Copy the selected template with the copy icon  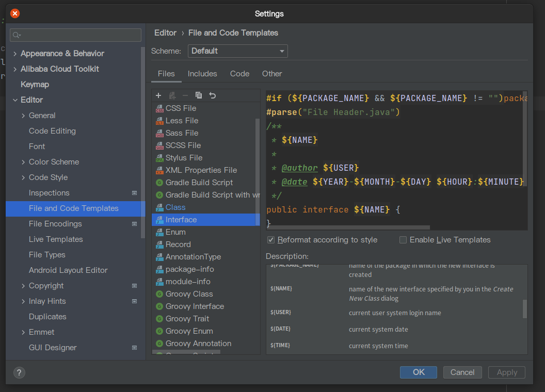point(199,95)
